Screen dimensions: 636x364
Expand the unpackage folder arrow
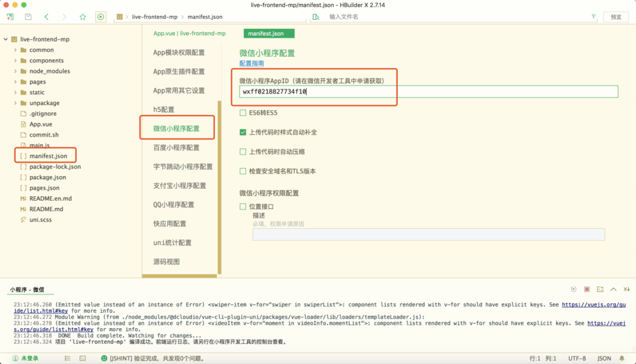[15, 102]
